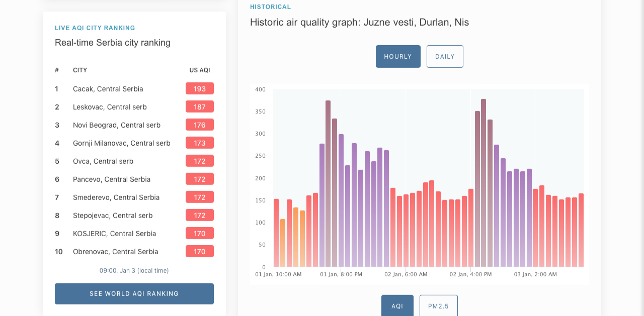Open Stepojevac city entry
The width and height of the screenshot is (644, 316).
pyautogui.click(x=113, y=216)
